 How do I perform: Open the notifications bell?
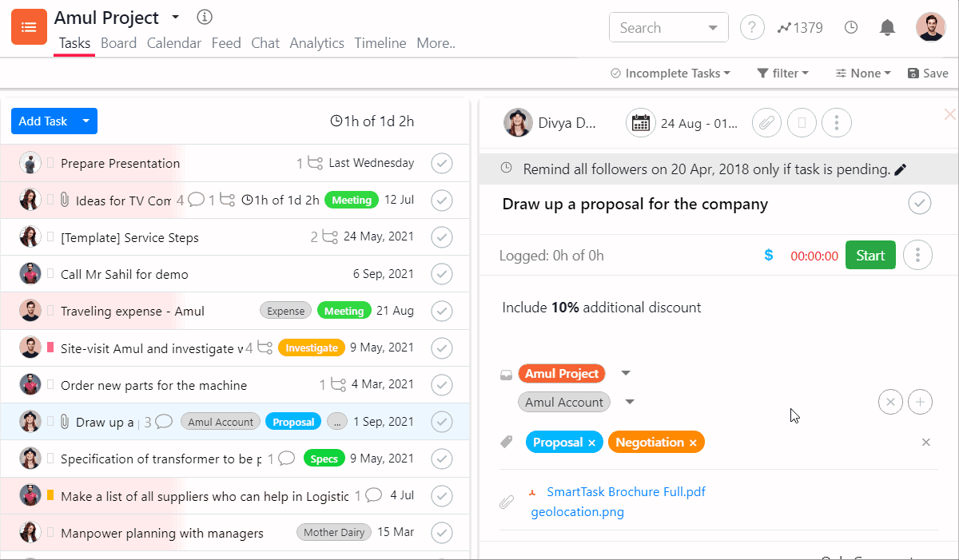coord(887,28)
